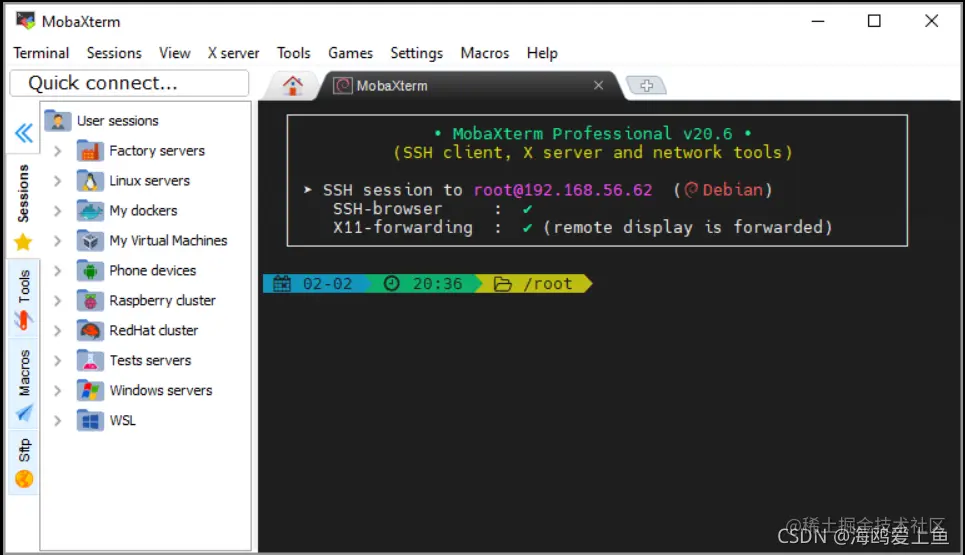Click the Tools swiss-knife icon
The width and height of the screenshot is (965, 555).
click(23, 320)
